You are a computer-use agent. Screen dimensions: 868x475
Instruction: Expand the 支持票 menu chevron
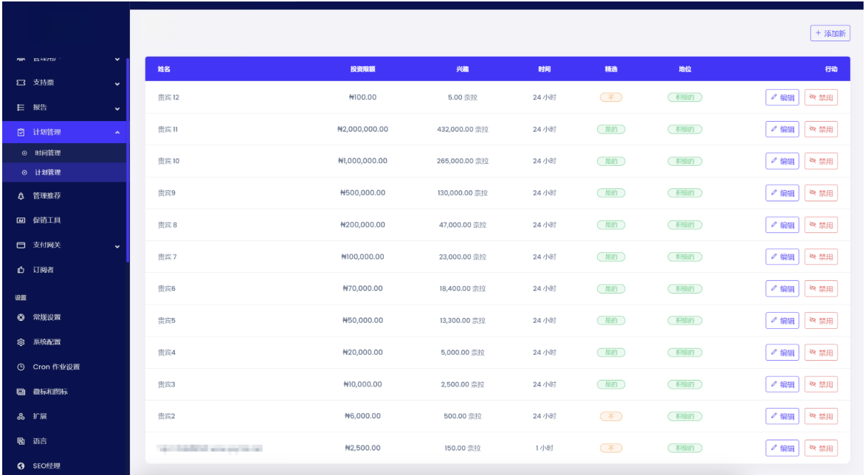coord(117,84)
